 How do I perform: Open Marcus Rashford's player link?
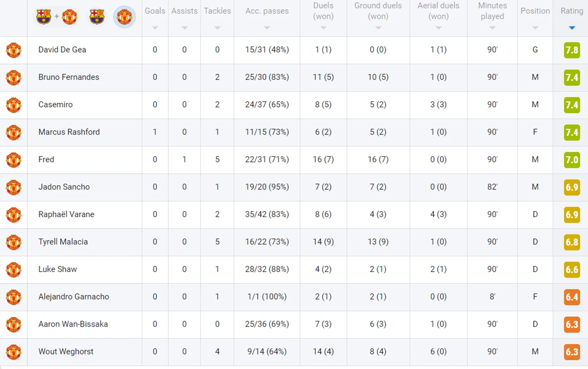[69, 132]
